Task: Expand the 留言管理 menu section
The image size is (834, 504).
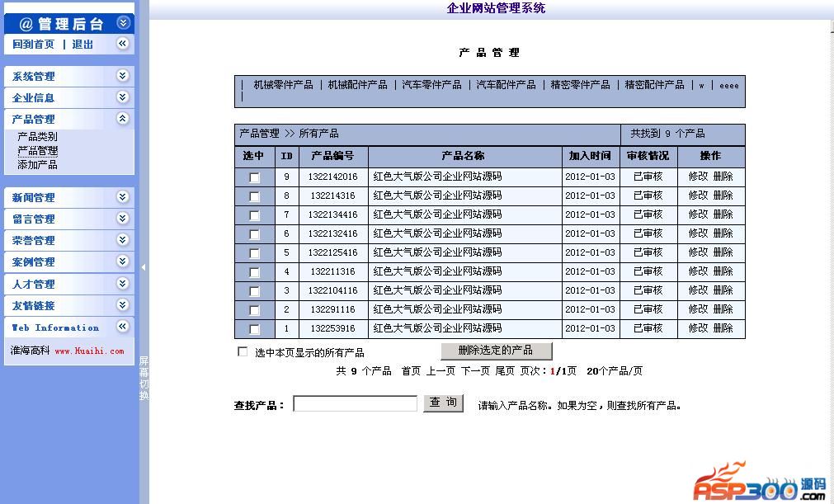Action: click(123, 218)
